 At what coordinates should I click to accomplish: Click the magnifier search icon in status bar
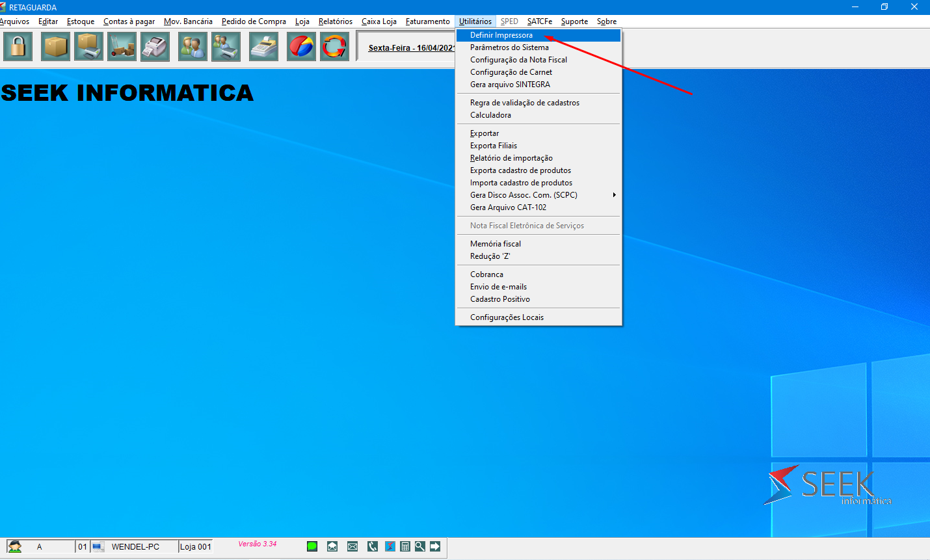420,546
